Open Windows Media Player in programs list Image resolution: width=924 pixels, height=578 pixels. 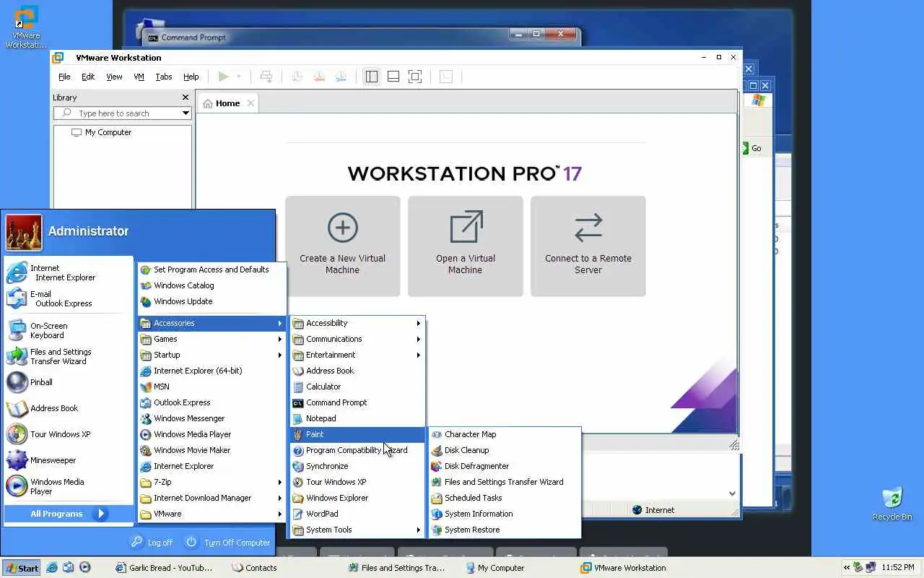(212, 434)
